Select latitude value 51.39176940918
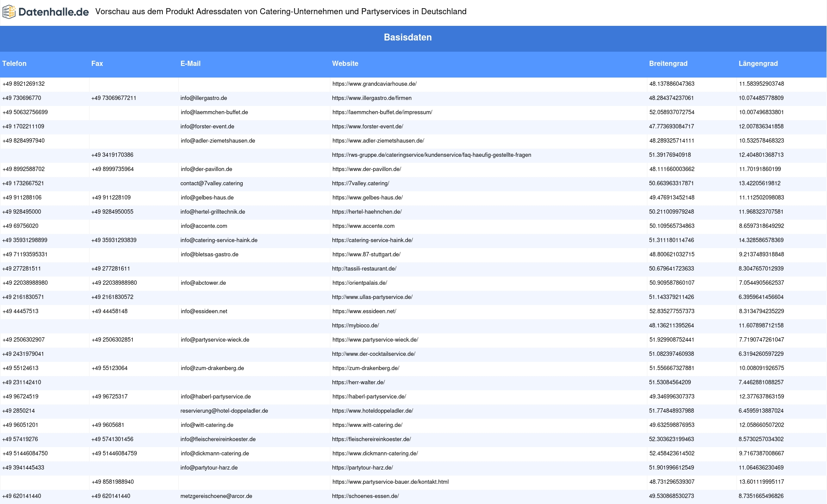The image size is (827, 504). coord(670,155)
